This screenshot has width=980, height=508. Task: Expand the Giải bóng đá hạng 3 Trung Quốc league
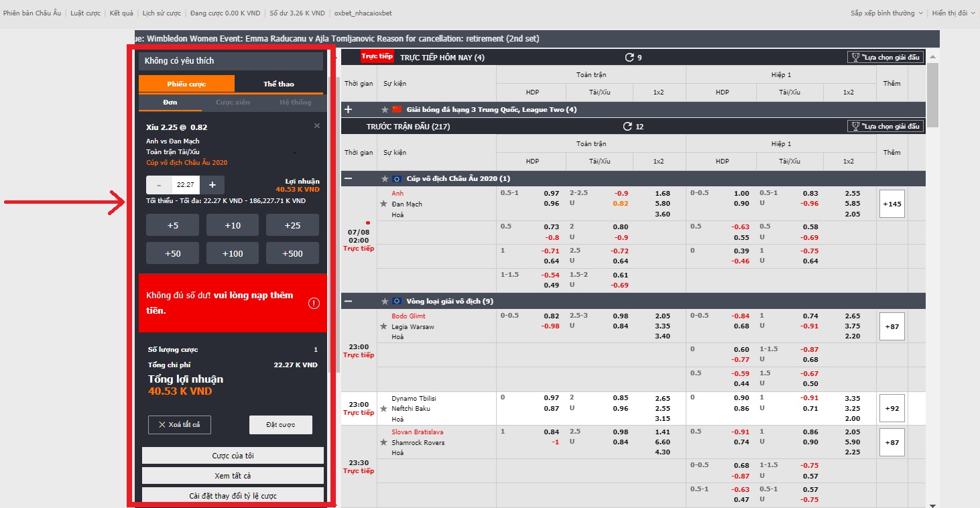pos(349,109)
